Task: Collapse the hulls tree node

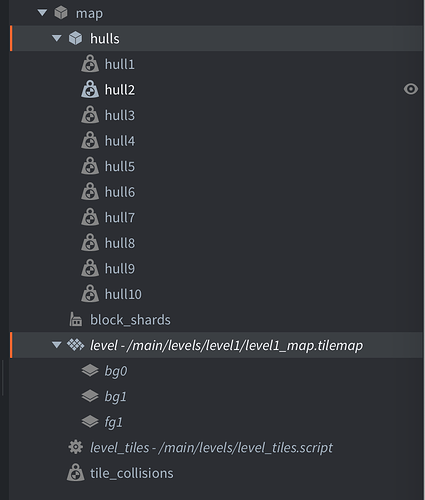Action: 57,38
